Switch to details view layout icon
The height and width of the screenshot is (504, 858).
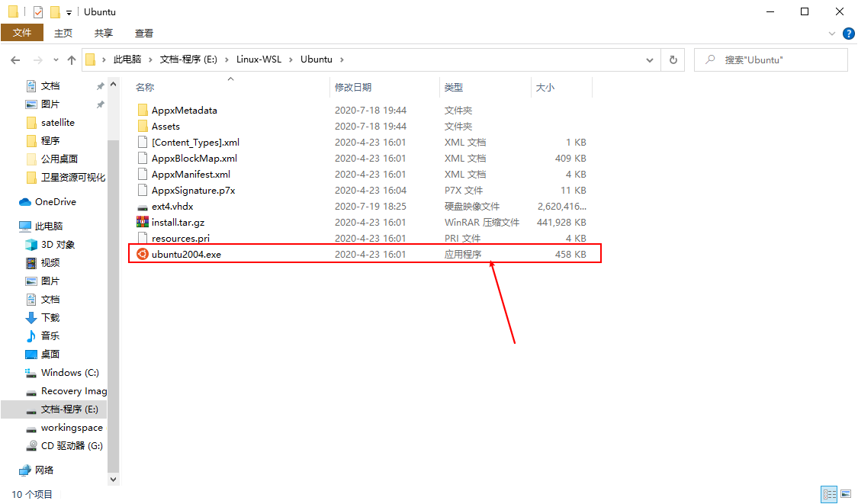pyautogui.click(x=829, y=494)
